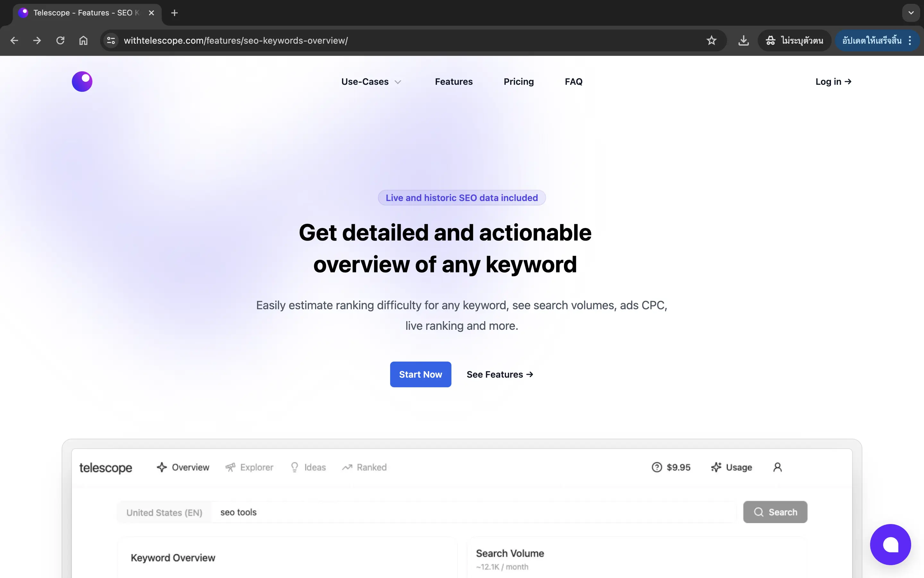Follow the See Features link
This screenshot has height=578, width=924.
(x=500, y=375)
